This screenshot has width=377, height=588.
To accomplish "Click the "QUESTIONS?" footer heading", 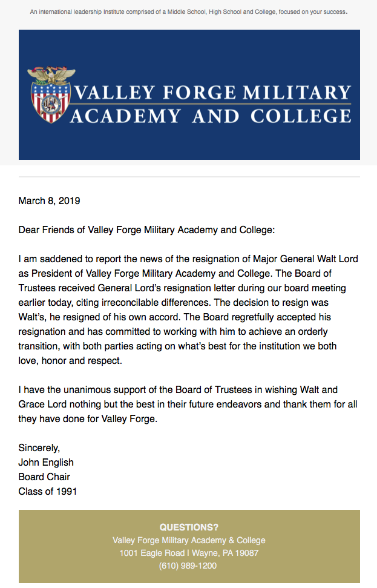I will tap(189, 527).
